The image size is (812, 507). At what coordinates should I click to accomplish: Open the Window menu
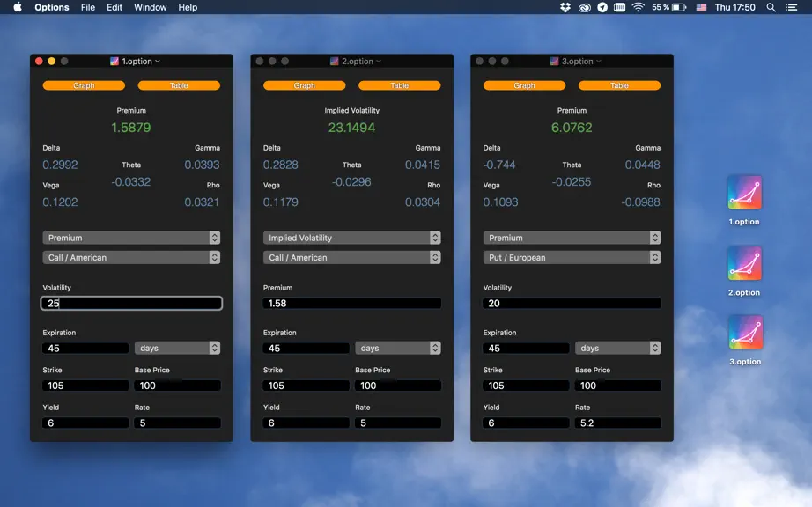point(151,7)
